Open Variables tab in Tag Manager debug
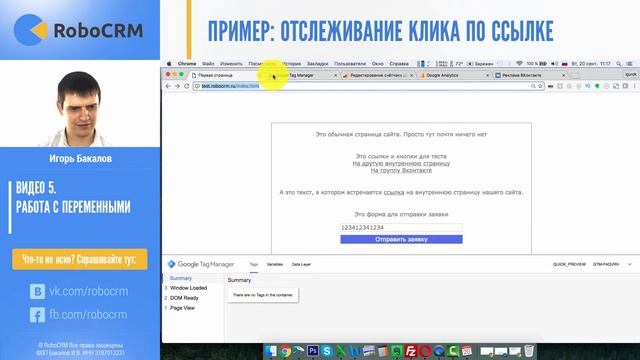 click(x=275, y=264)
